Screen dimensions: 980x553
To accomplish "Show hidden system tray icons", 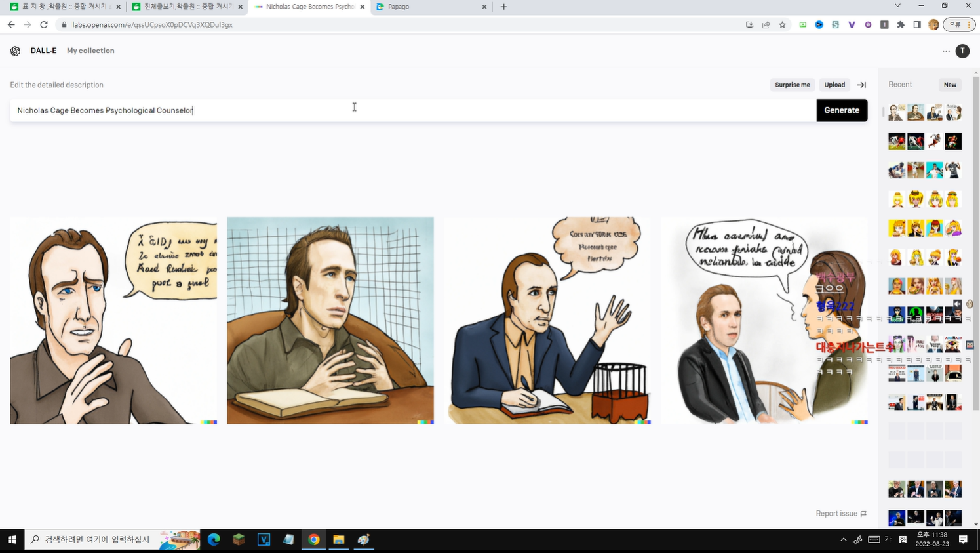I will (x=843, y=539).
